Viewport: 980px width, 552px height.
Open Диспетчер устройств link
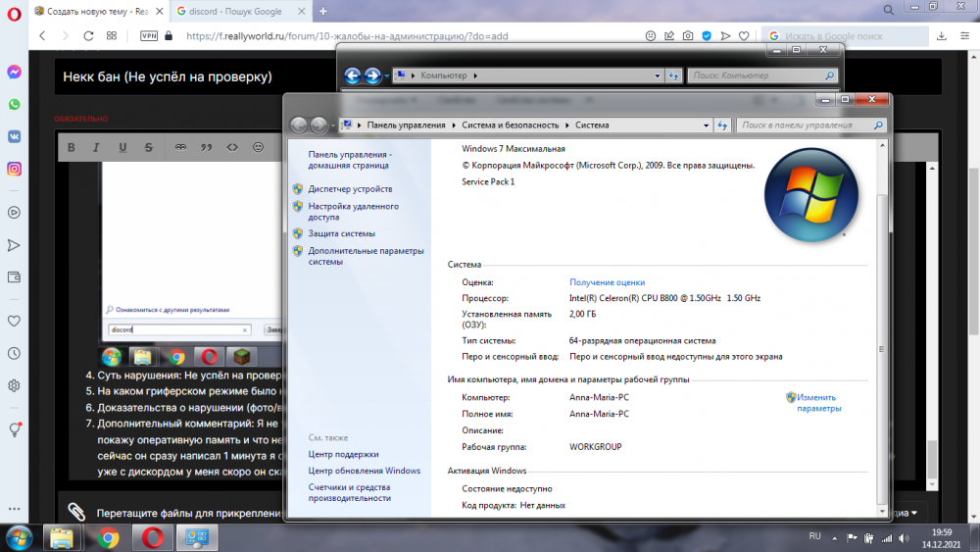coord(350,189)
